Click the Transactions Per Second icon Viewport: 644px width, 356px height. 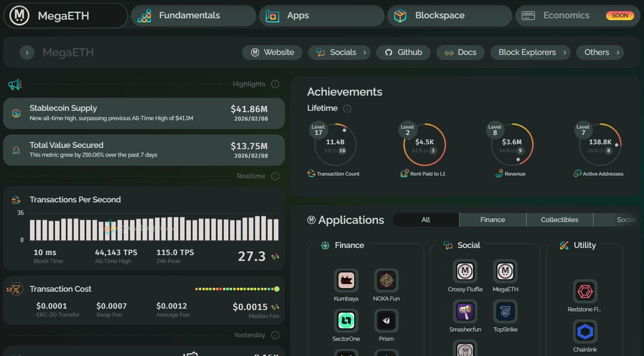click(x=17, y=200)
